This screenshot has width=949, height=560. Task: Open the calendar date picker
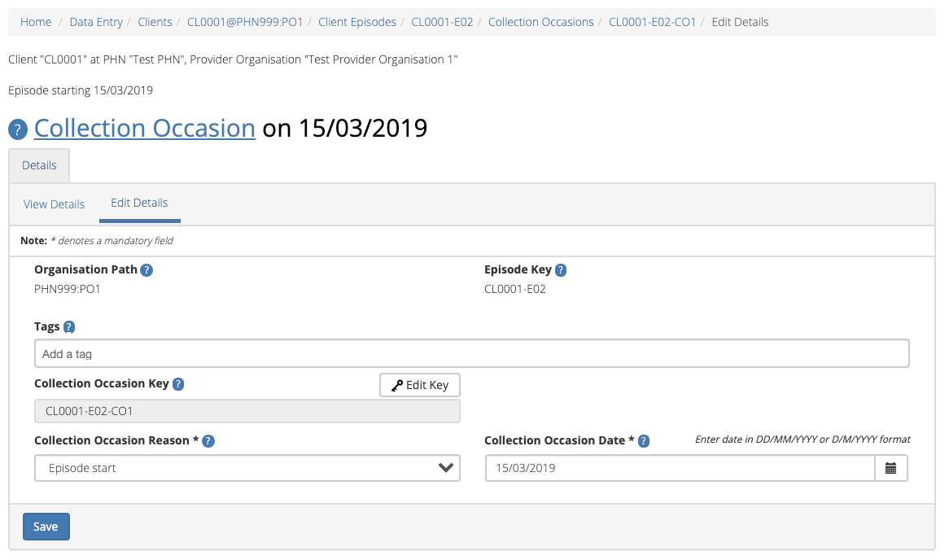891,468
